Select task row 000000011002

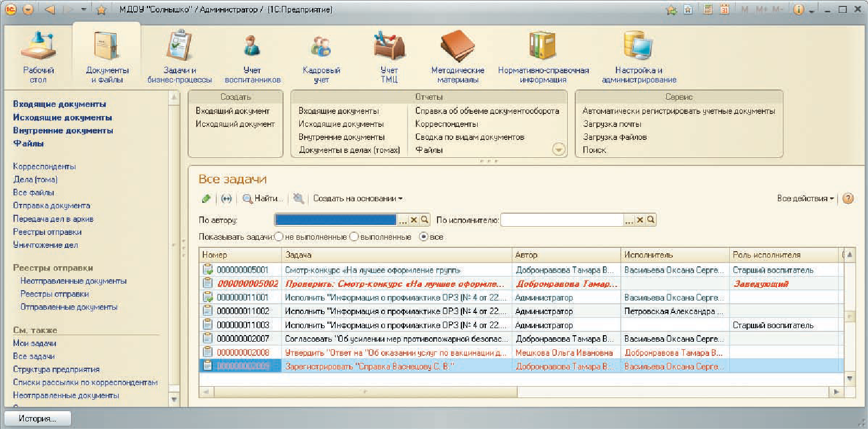tap(520, 311)
